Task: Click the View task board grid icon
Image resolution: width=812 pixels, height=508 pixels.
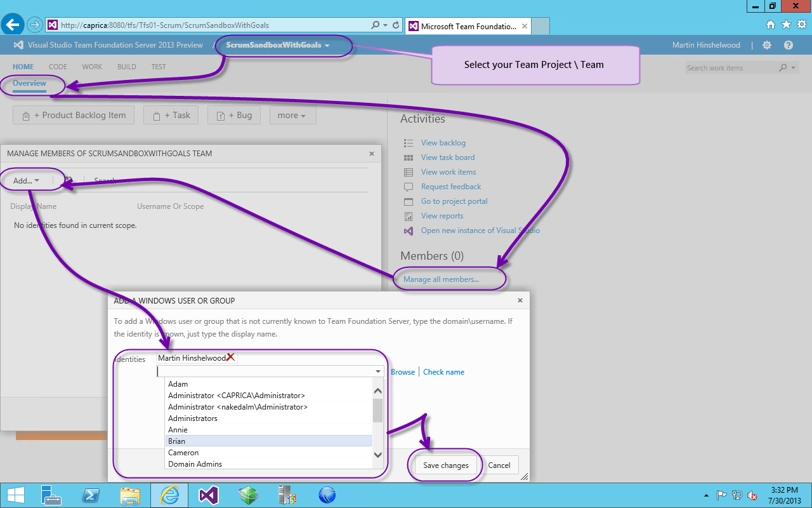Action: [x=409, y=157]
